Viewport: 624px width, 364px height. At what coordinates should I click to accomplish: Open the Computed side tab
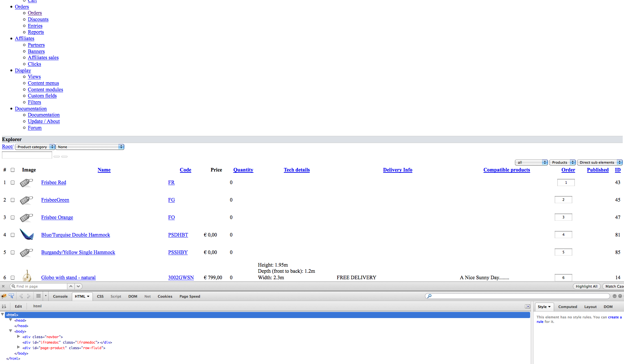point(567,307)
